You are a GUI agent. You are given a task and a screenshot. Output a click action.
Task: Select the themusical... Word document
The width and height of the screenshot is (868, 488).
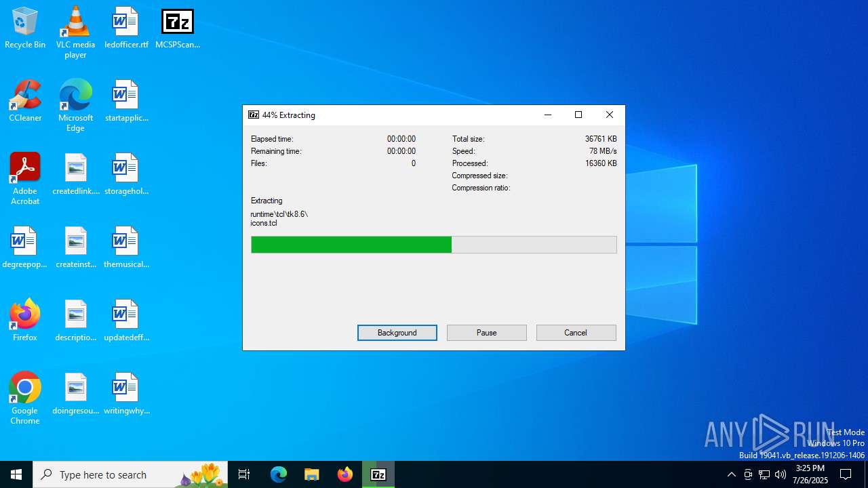[126, 247]
